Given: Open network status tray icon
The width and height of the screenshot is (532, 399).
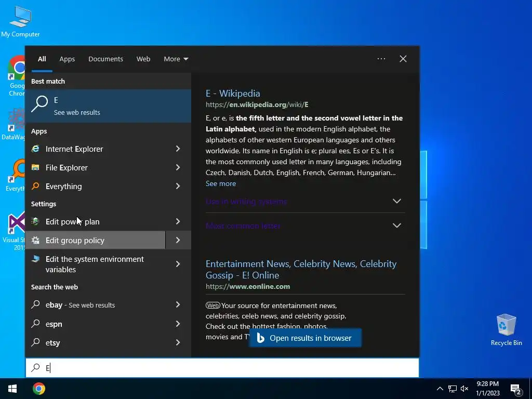Looking at the screenshot, I should click(453, 389).
